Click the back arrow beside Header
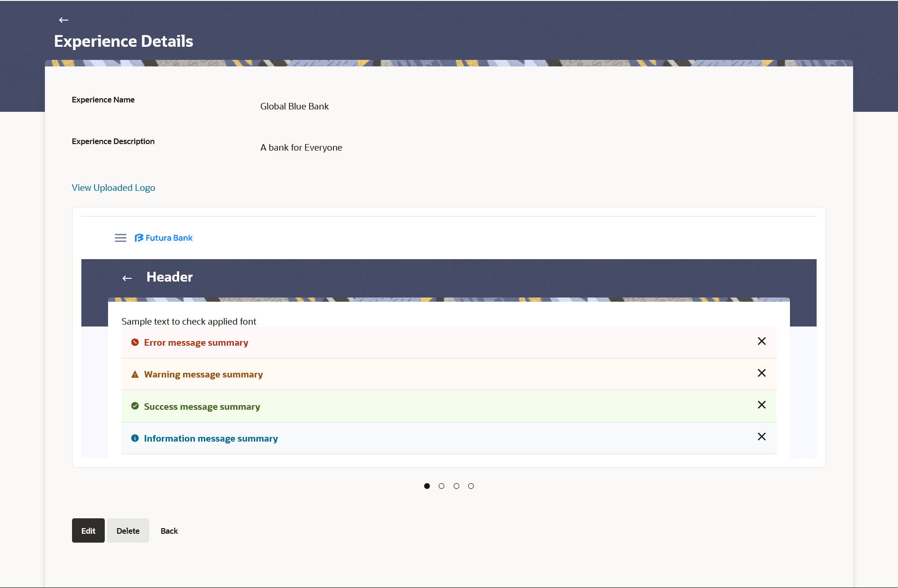Viewport: 898px width, 588px height. coord(127,278)
